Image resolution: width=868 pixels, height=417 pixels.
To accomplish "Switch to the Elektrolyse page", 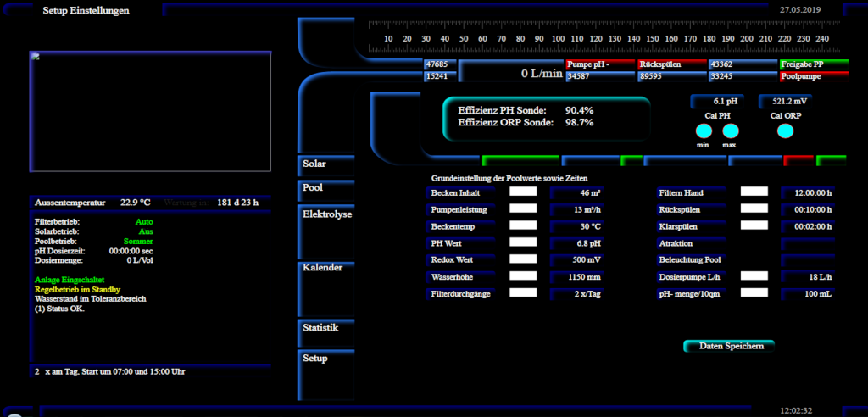I will click(x=327, y=214).
